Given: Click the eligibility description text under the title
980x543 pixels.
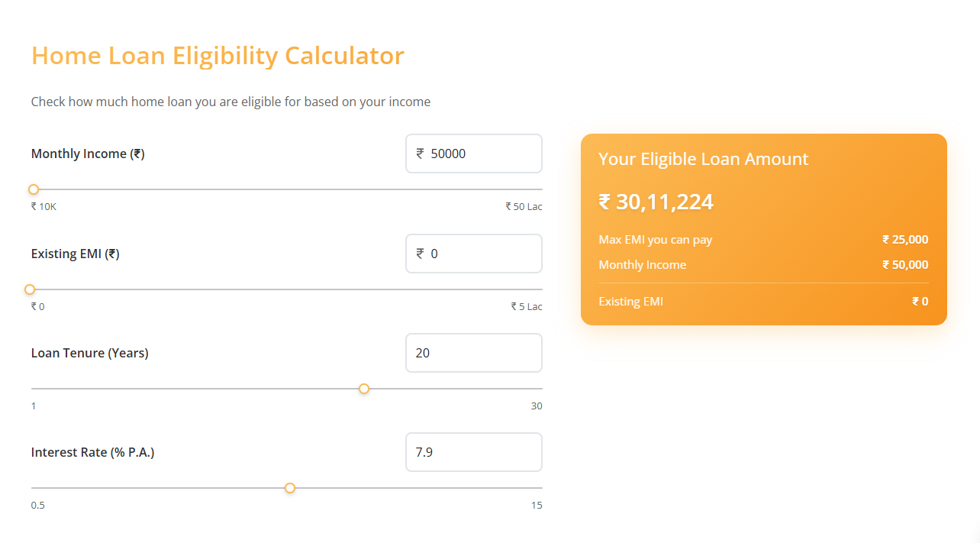Looking at the screenshot, I should pos(230,101).
